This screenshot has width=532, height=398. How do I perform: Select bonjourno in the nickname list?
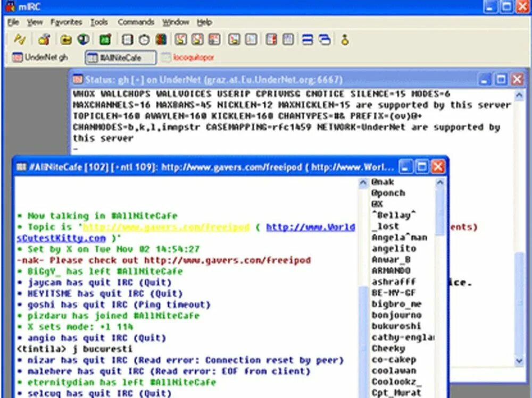click(x=396, y=315)
